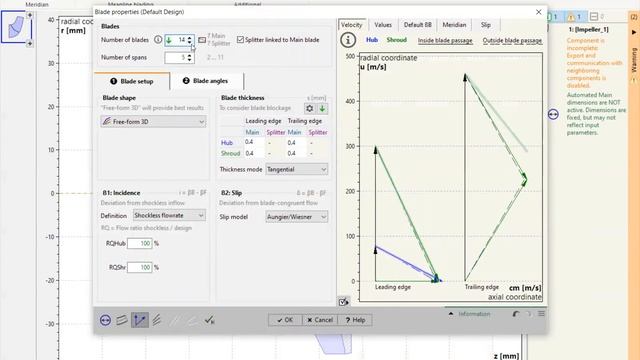The height and width of the screenshot is (360, 640).
Task: Click green download arrow in Blade thickness
Action: (x=322, y=109)
